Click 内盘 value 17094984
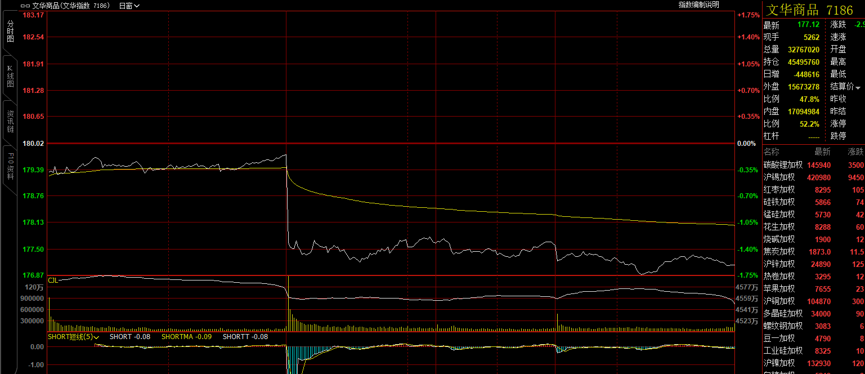The width and height of the screenshot is (865, 374). (x=804, y=111)
